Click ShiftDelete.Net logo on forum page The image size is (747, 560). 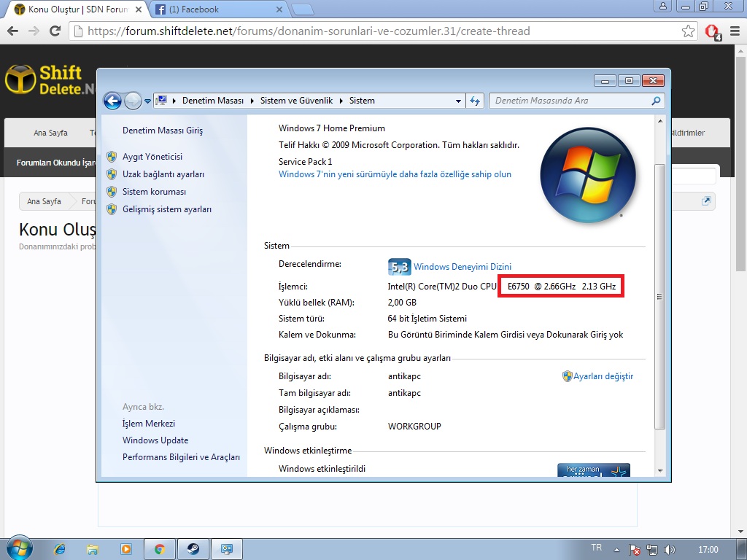pyautogui.click(x=50, y=80)
